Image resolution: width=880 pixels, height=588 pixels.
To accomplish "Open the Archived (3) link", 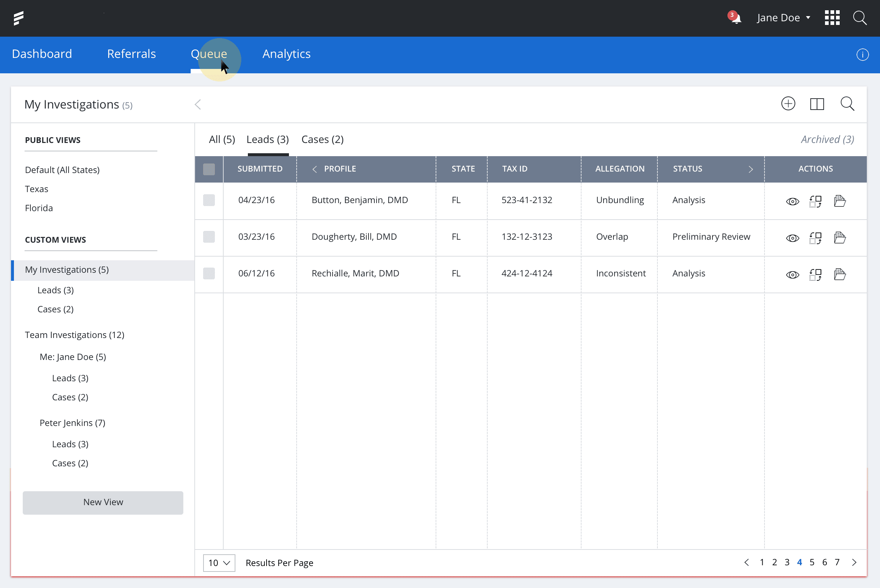I will (x=827, y=140).
